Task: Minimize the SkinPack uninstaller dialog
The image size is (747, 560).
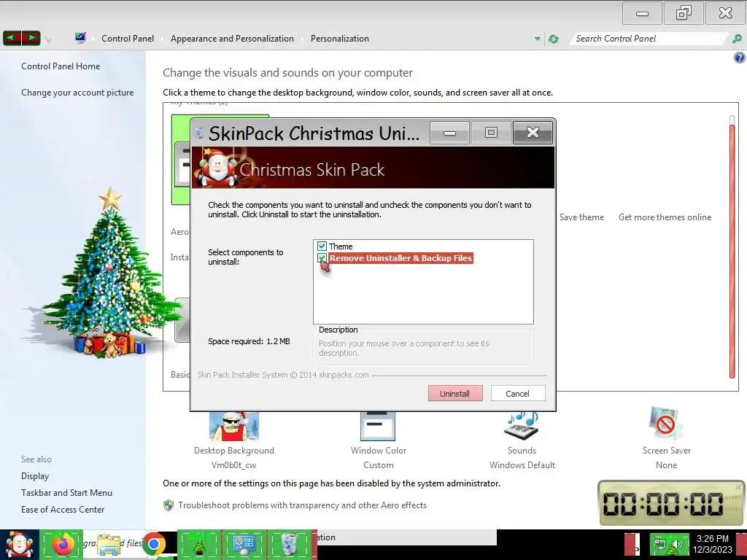Action: pos(449,133)
